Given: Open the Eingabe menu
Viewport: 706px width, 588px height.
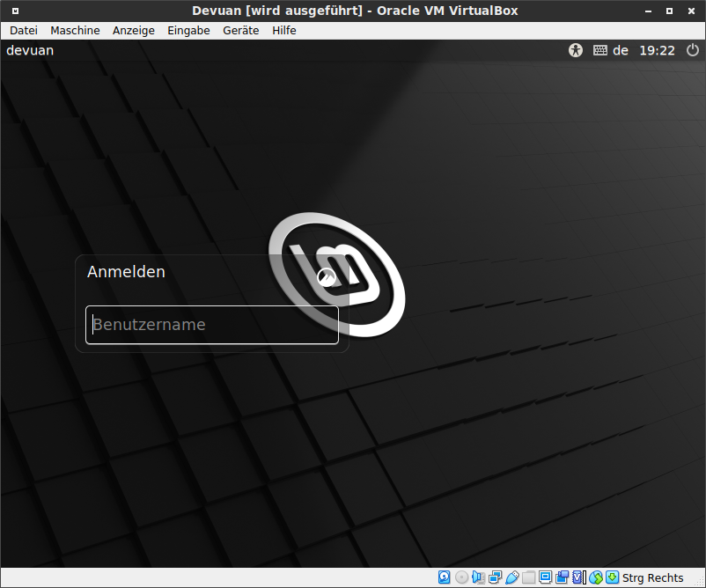Looking at the screenshot, I should [x=188, y=31].
